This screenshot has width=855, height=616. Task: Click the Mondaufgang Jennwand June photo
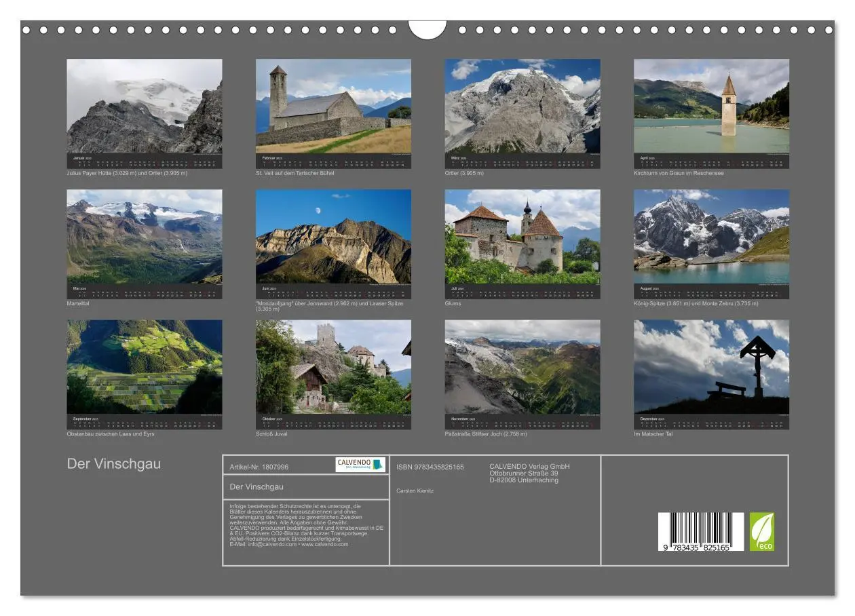(x=333, y=236)
